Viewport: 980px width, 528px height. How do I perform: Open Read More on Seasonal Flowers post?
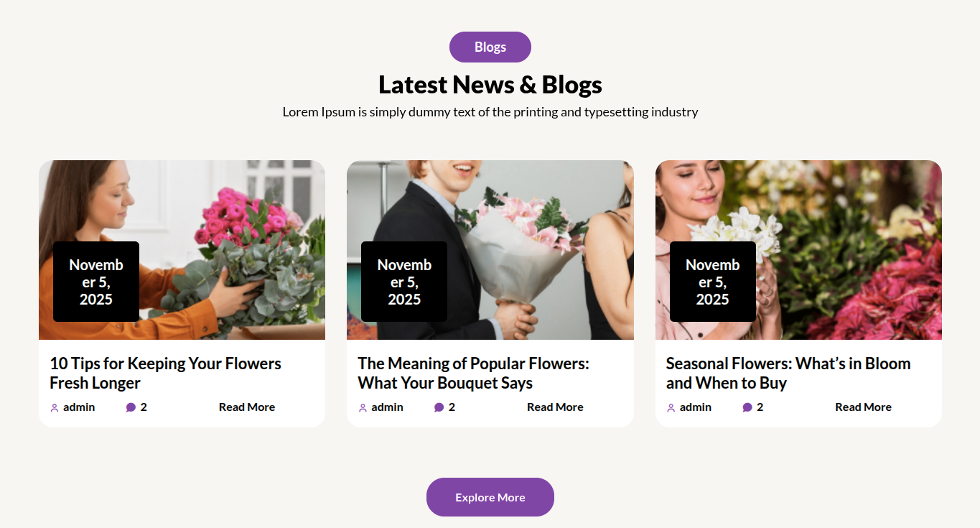click(x=863, y=407)
